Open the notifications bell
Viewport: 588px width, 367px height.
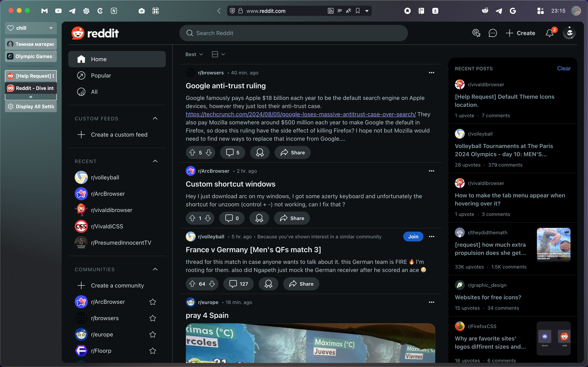tap(550, 33)
